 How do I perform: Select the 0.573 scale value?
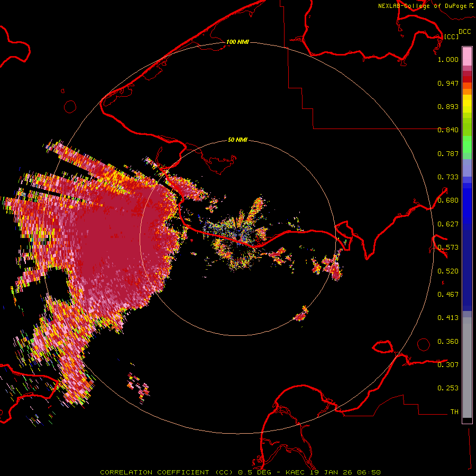click(x=448, y=248)
